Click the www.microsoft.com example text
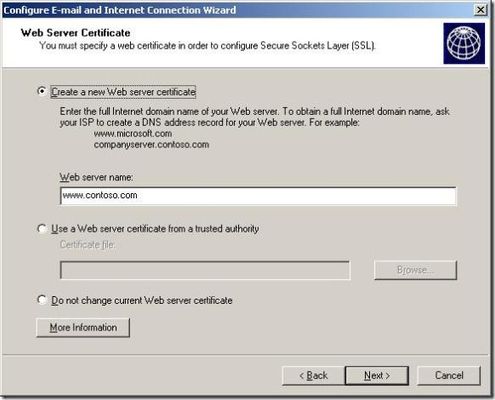Screen dimensions: 495x400 (x=133, y=134)
